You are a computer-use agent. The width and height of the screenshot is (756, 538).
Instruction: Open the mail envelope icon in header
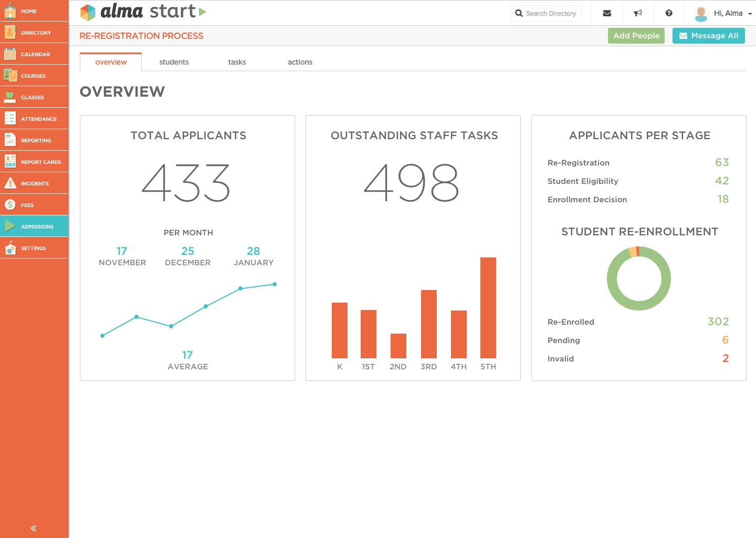coord(607,13)
